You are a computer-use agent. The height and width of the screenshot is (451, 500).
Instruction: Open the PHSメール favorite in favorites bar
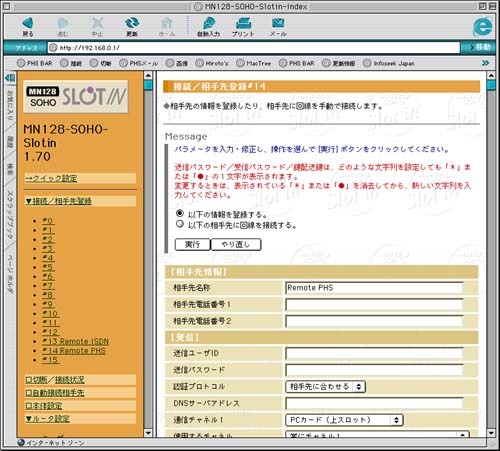139,63
